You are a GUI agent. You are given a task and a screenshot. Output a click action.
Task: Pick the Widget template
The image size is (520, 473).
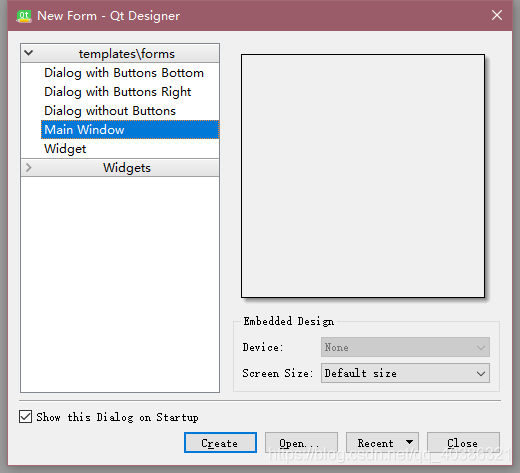[x=65, y=149]
